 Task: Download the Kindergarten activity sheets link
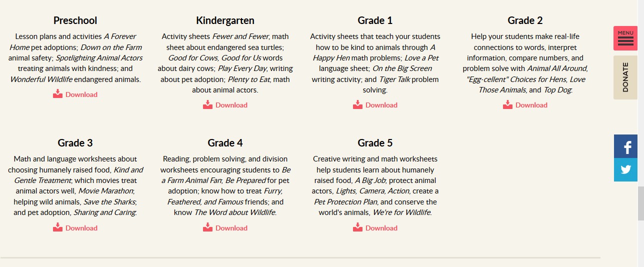[x=231, y=105]
